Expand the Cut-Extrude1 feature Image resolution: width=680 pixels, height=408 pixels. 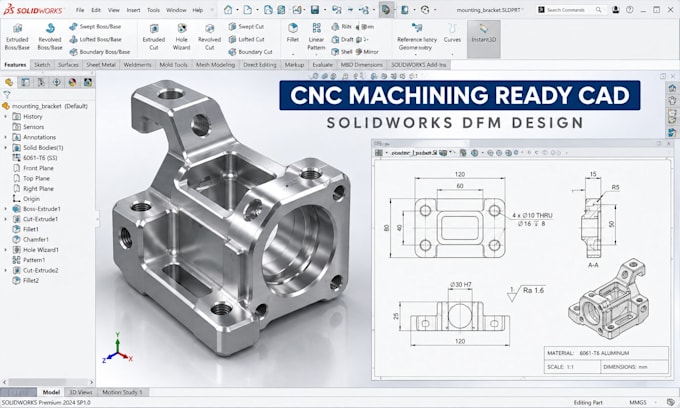click(x=5, y=219)
